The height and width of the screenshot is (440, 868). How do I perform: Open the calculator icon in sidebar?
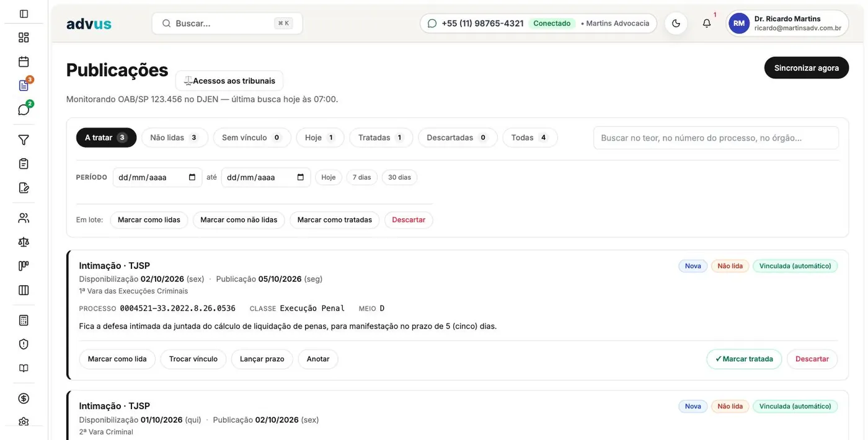click(24, 320)
